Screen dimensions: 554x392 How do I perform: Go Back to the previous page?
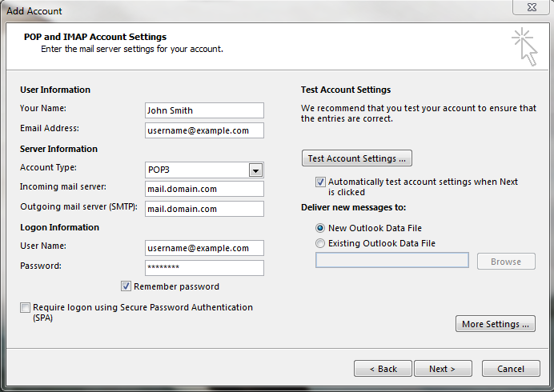pos(383,369)
